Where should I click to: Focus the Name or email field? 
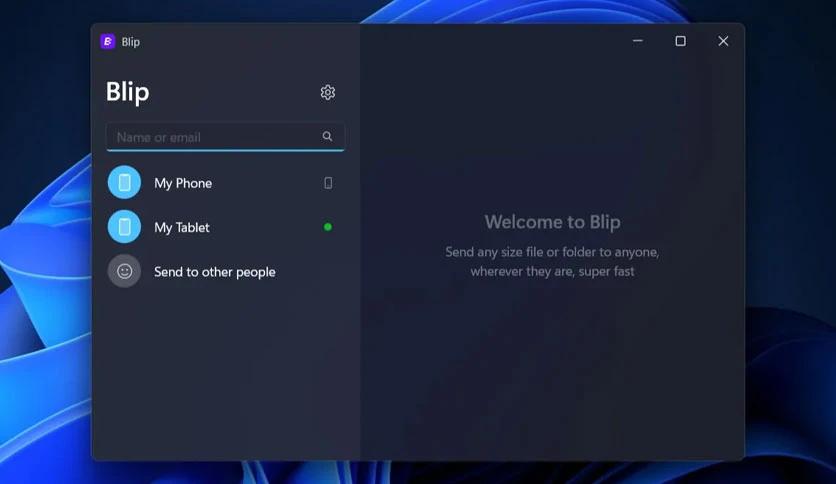(225, 137)
